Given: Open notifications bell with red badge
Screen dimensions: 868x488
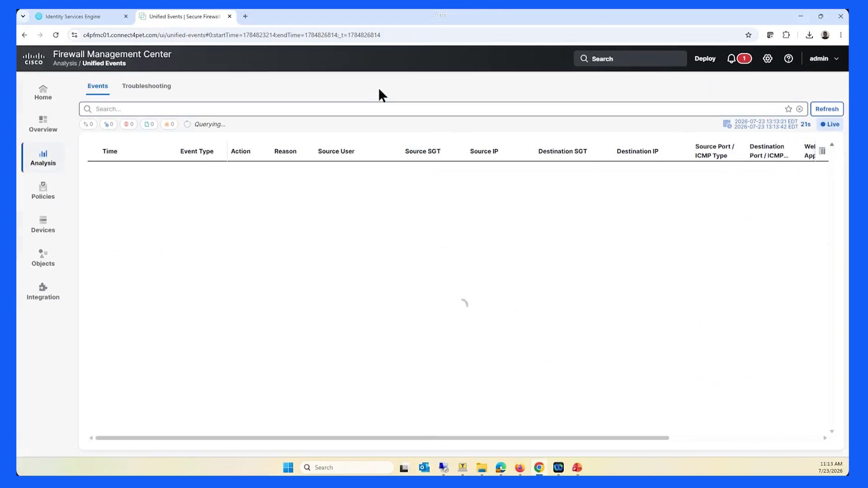Looking at the screenshot, I should point(739,59).
